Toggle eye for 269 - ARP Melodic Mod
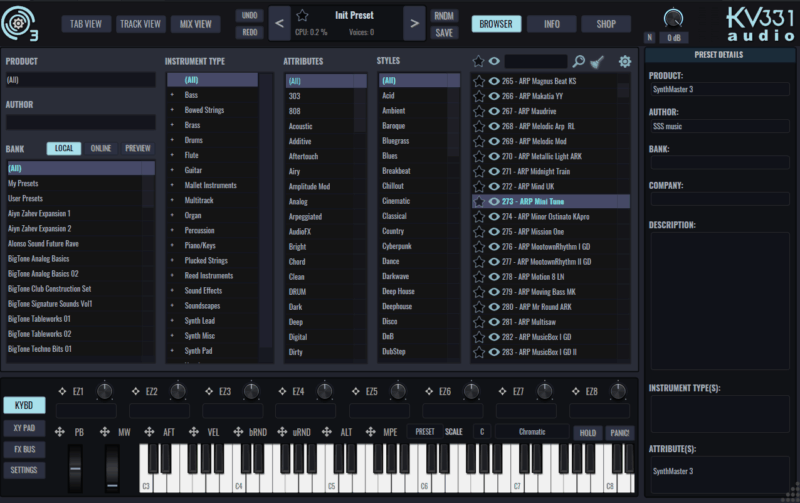This screenshot has height=503, width=800. 494,141
